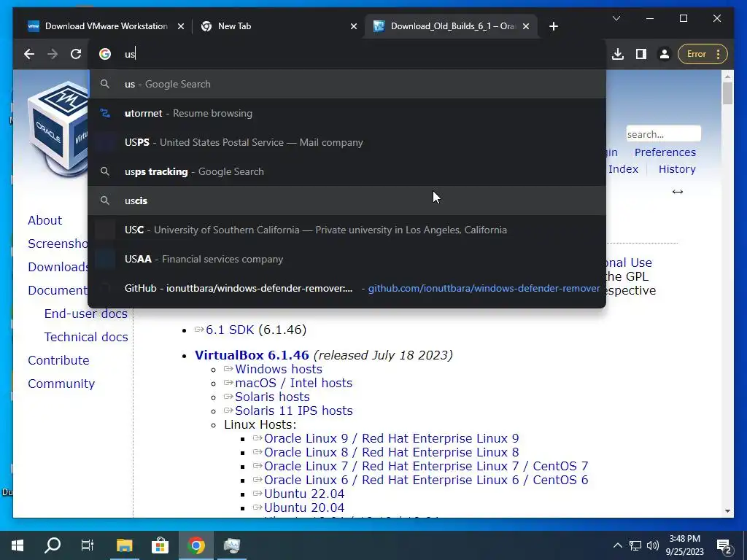Download Oracle Linux 8 / Red Hat 8 package
747x560 pixels.
[x=392, y=452]
